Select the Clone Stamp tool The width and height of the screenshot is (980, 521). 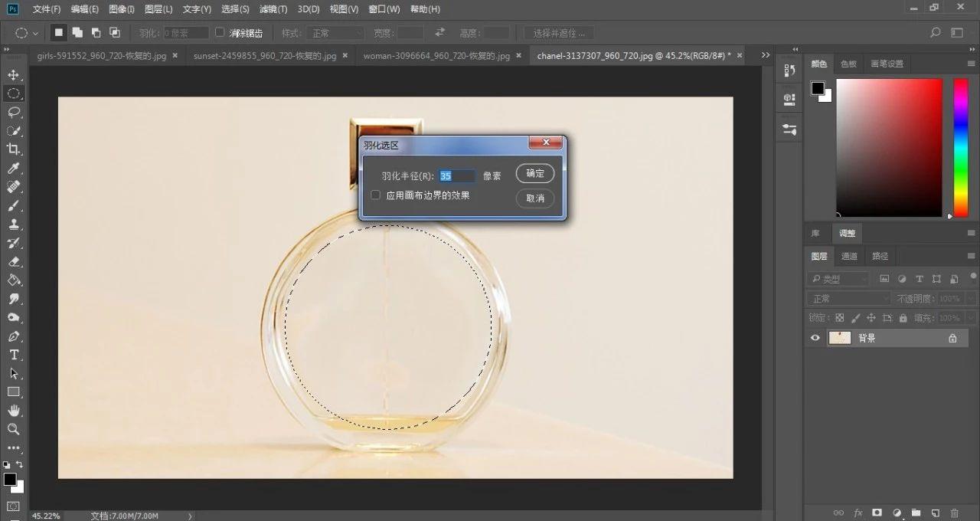point(13,224)
